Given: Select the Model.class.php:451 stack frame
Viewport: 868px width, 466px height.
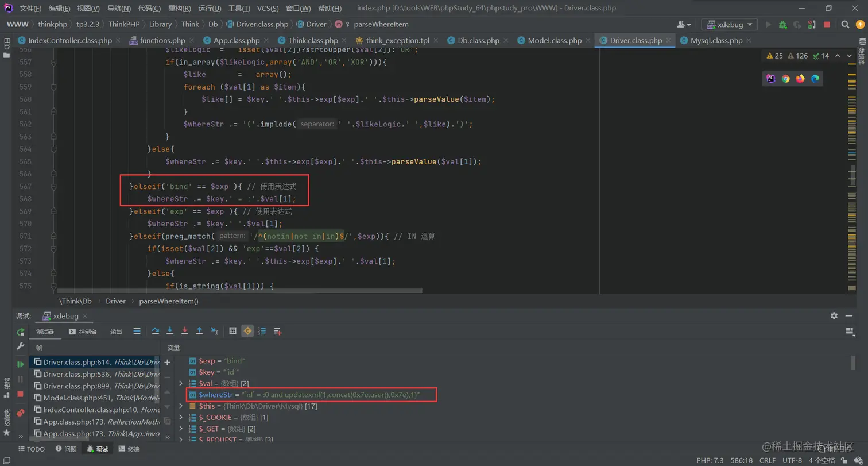Looking at the screenshot, I should 95,398.
